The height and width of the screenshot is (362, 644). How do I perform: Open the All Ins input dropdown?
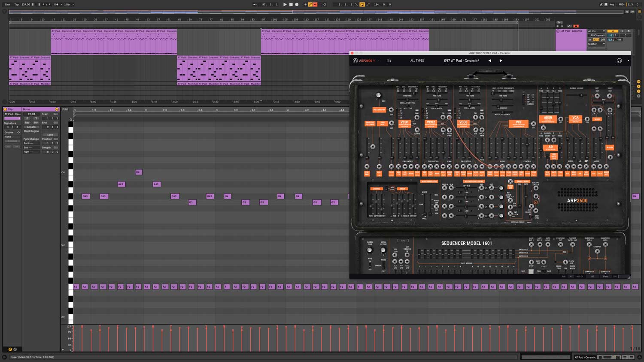tap(596, 31)
